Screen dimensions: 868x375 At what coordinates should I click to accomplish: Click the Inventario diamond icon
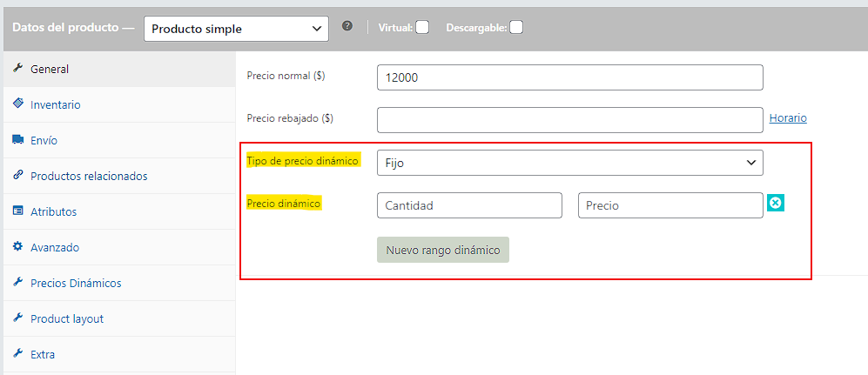point(17,104)
